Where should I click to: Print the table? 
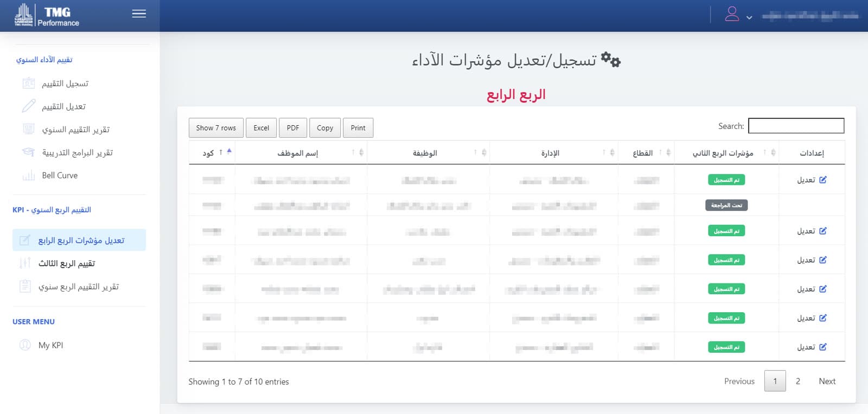point(358,128)
